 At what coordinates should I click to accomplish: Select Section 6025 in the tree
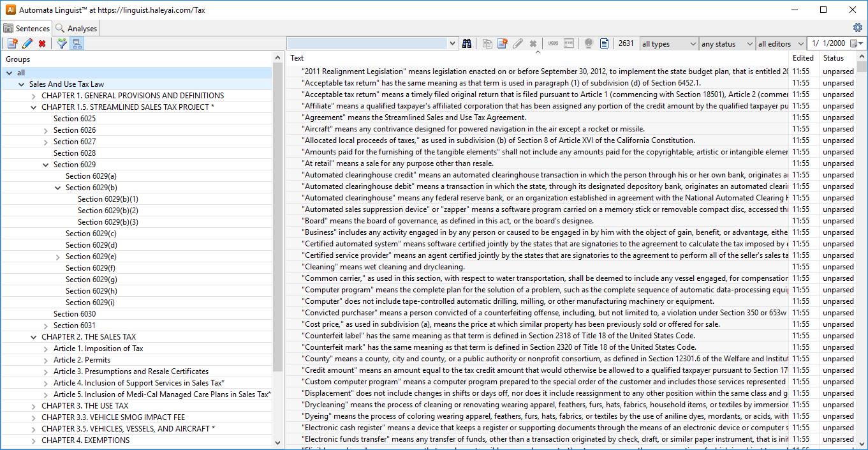(75, 119)
